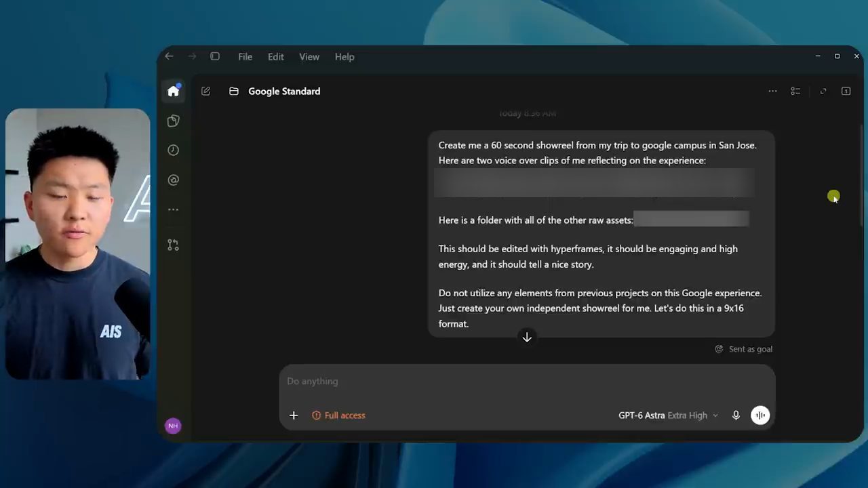This screenshot has height=488, width=868.
Task: Click the @ mentions sidebar icon
Action: click(174, 180)
